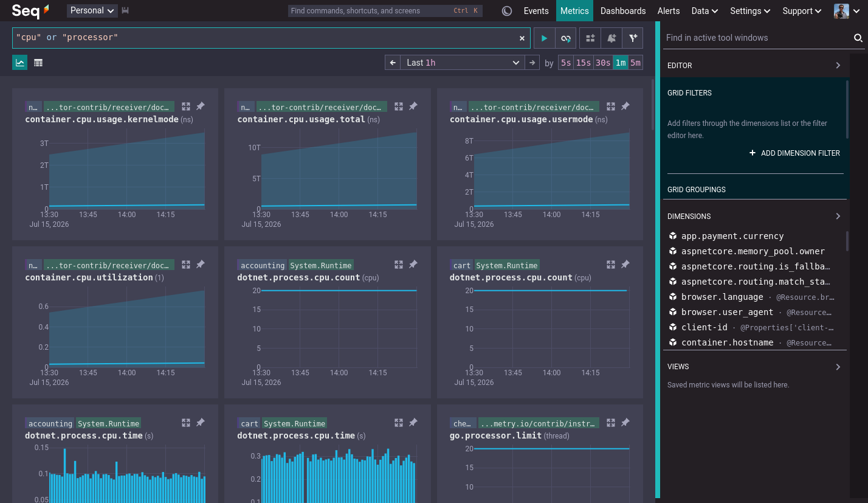Open the Settings menu
Screen dimensions: 868x503
[x=750, y=11]
